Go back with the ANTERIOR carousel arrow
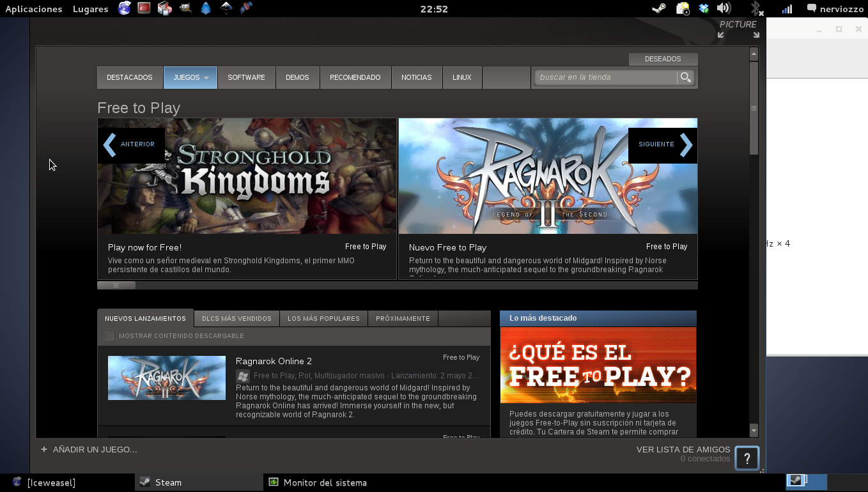This screenshot has width=868, height=492. pos(131,144)
